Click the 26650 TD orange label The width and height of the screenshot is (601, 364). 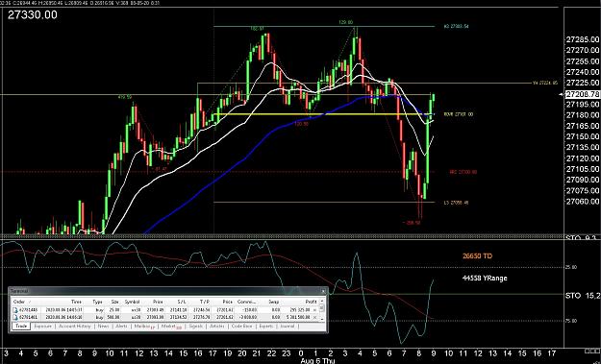477,256
